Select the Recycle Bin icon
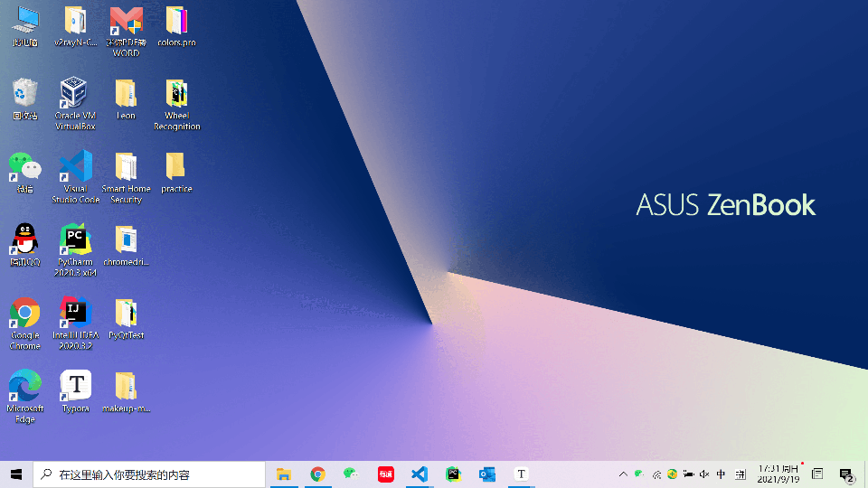Image resolution: width=868 pixels, height=488 pixels. (25, 99)
